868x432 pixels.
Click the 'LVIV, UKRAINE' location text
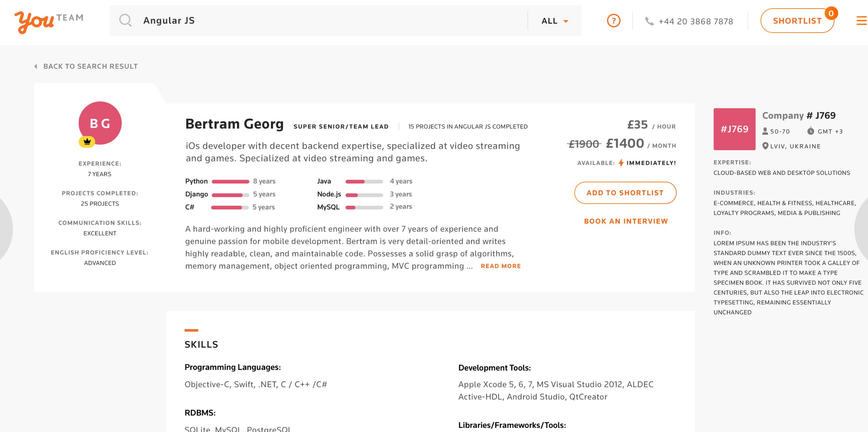tap(795, 146)
